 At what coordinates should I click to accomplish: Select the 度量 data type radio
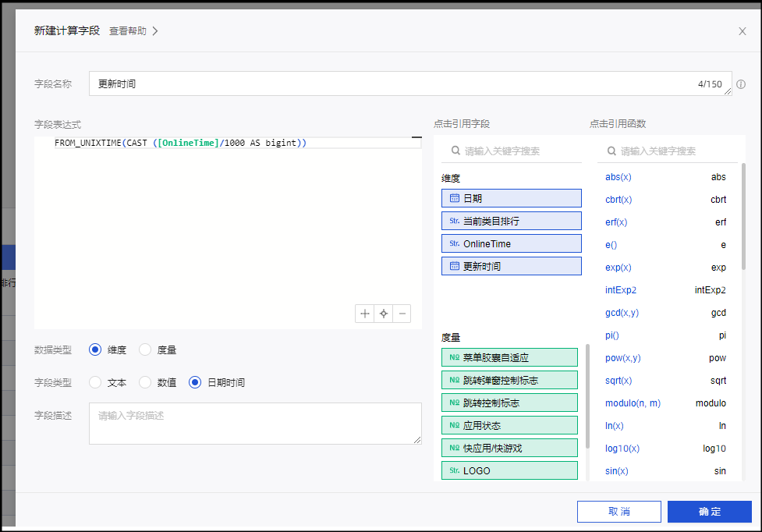[145, 350]
